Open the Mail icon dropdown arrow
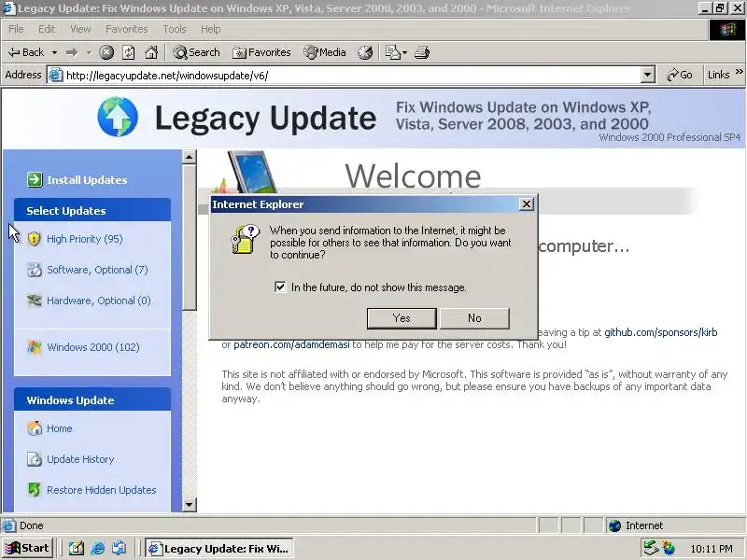This screenshot has height=560, width=747. [x=405, y=52]
